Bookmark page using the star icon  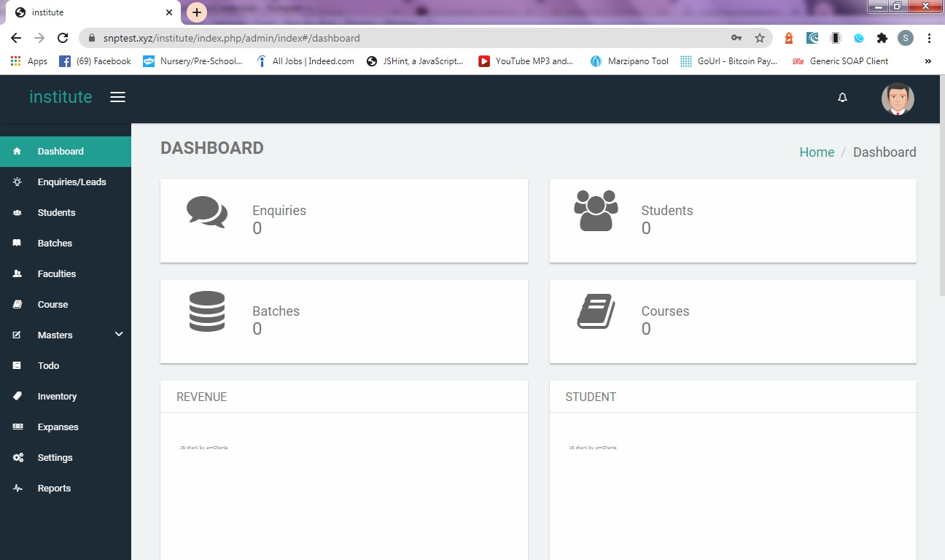[759, 38]
